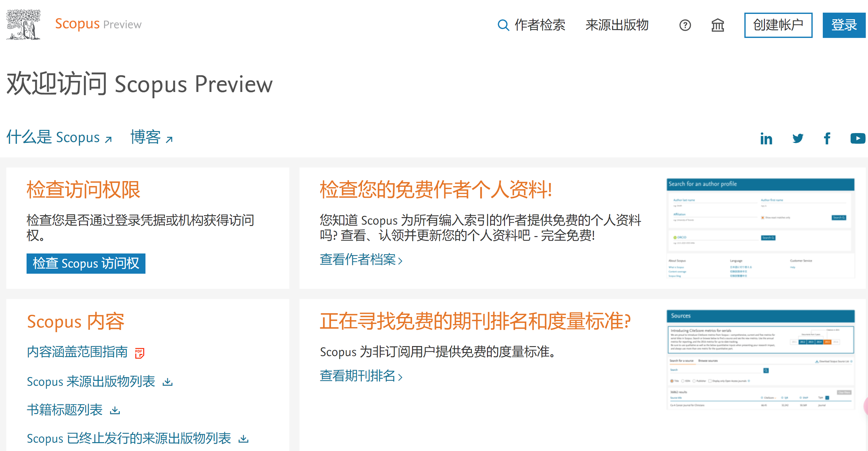Screen dimensions: 868x451
Task: Click the Scopus 内容 heading
Action: [76, 322]
